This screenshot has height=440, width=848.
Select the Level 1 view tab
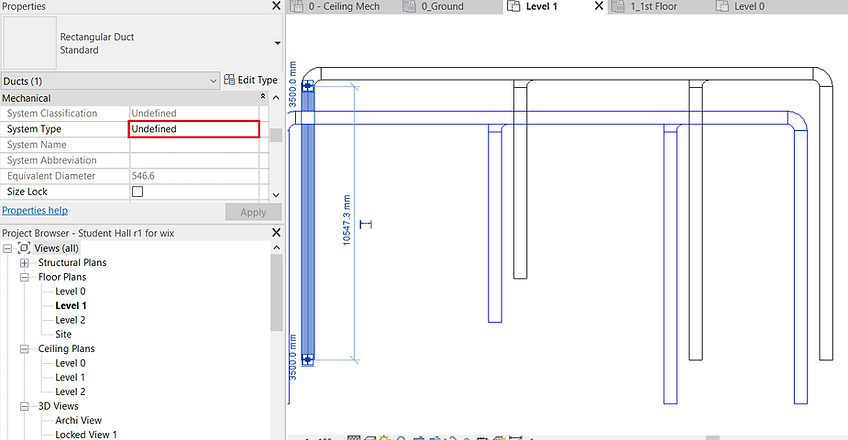tap(541, 6)
